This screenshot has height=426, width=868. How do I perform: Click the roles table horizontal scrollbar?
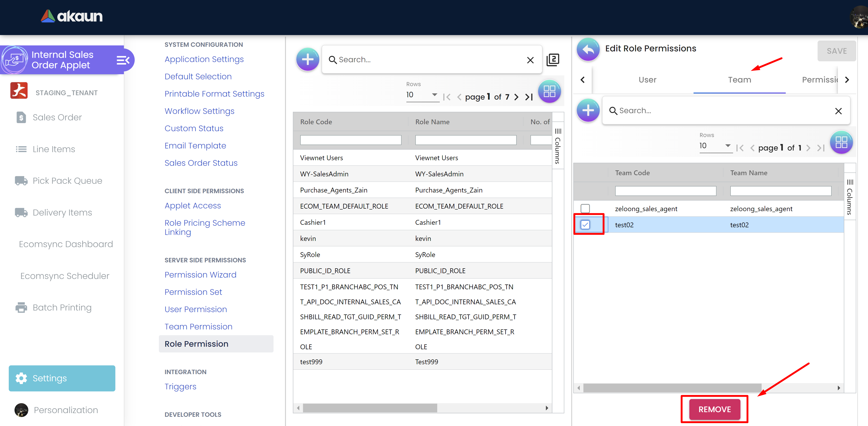(370, 408)
